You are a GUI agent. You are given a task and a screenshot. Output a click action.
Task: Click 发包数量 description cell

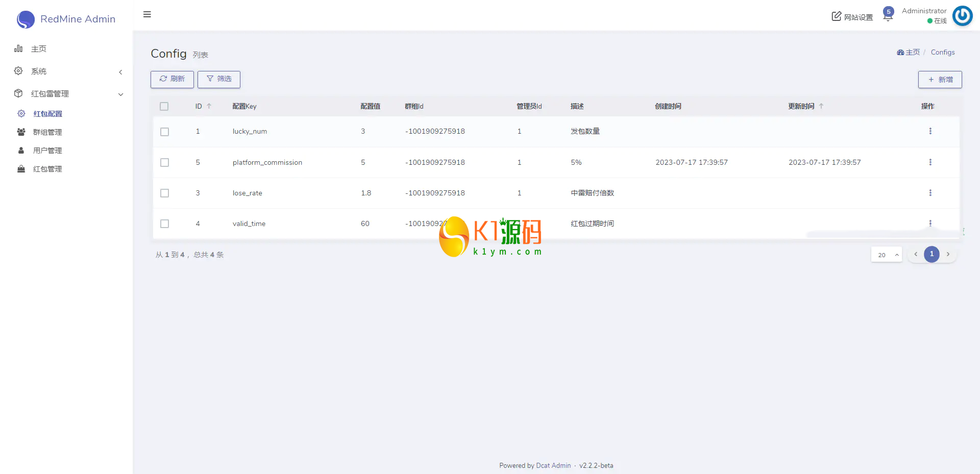click(x=585, y=131)
